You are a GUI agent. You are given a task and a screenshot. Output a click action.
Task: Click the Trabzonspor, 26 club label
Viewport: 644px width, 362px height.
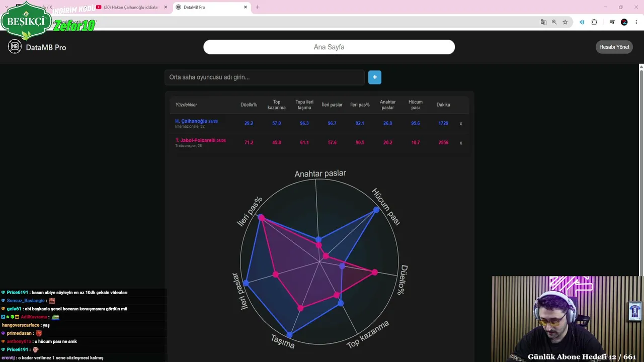point(188,146)
